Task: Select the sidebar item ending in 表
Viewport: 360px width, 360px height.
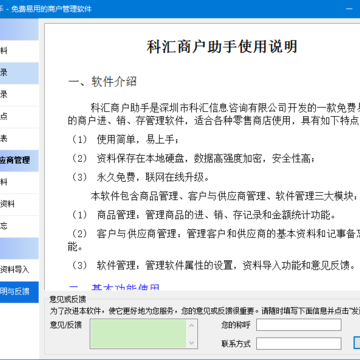Action: [19, 138]
